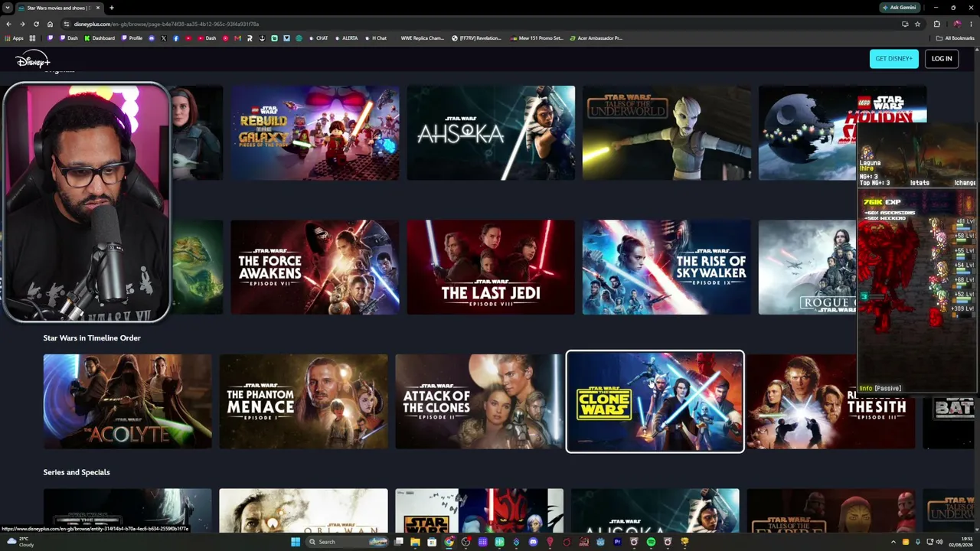Click the Ask Gemini button
The width and height of the screenshot is (980, 551).
coord(900,8)
